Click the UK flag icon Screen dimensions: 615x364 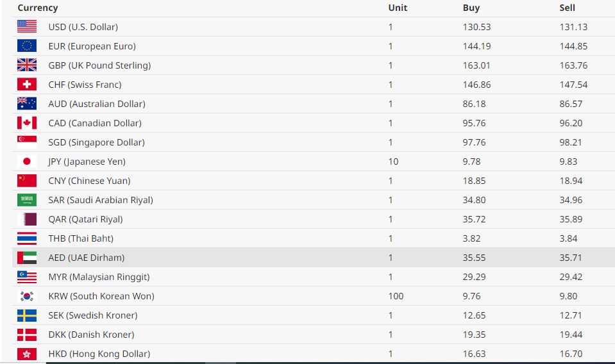coord(27,65)
